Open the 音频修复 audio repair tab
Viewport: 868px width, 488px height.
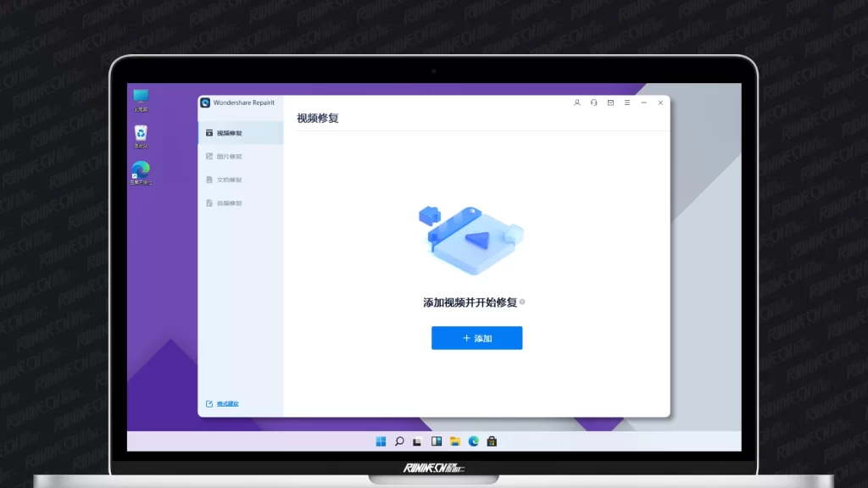click(229, 203)
